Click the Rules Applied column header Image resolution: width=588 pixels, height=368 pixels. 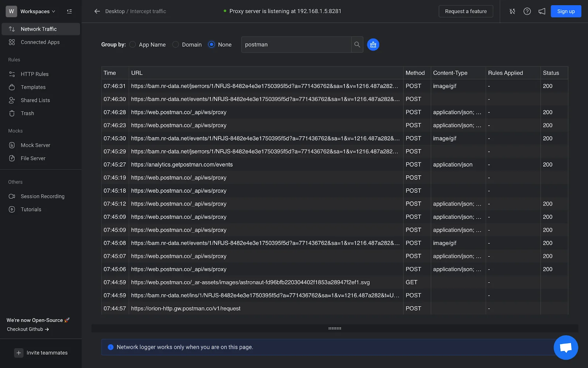513,73
